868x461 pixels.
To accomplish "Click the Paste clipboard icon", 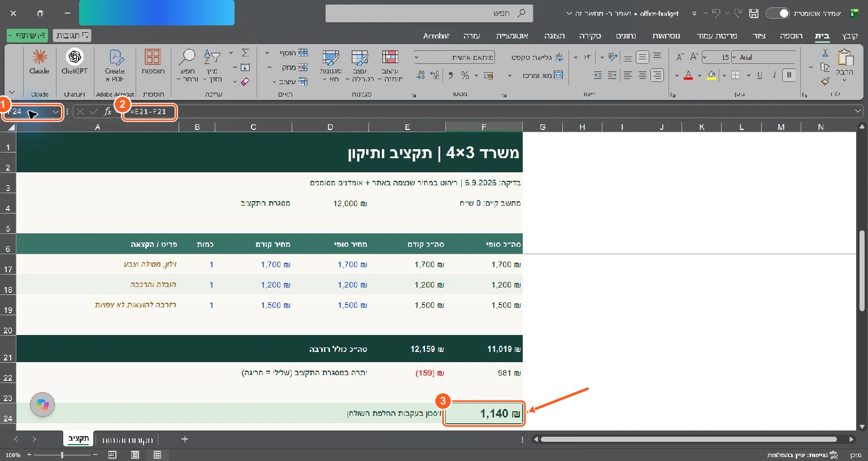I will [x=845, y=58].
